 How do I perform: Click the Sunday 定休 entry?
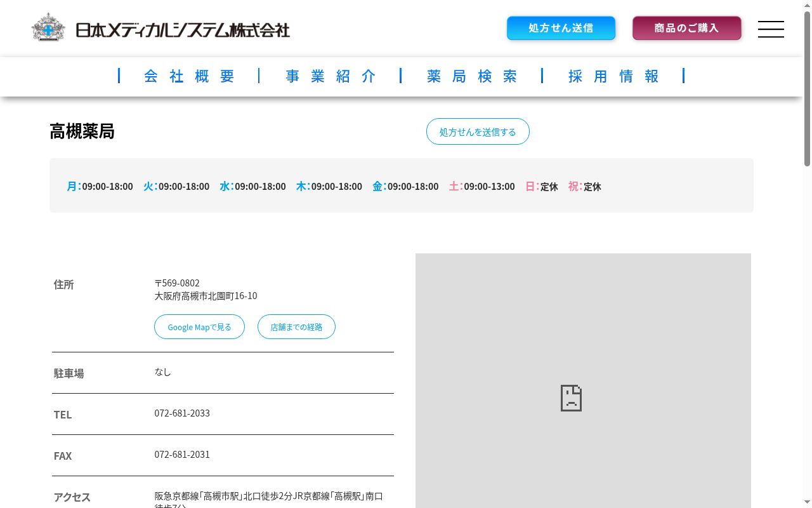(542, 187)
